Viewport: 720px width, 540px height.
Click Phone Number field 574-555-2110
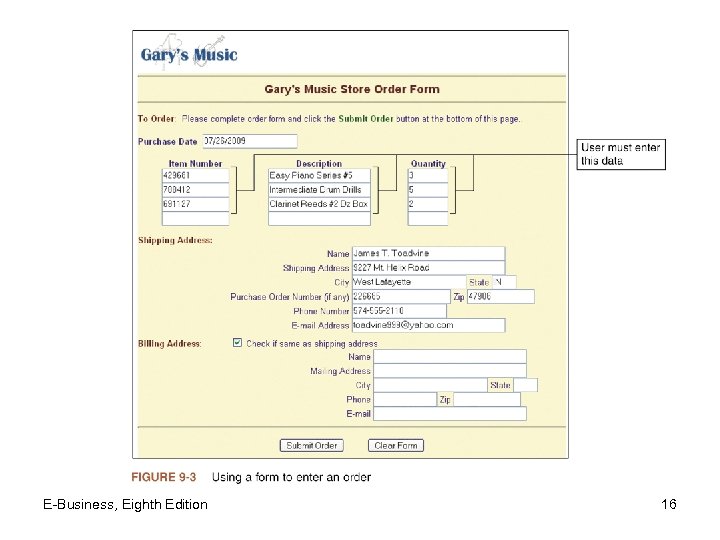click(399, 311)
